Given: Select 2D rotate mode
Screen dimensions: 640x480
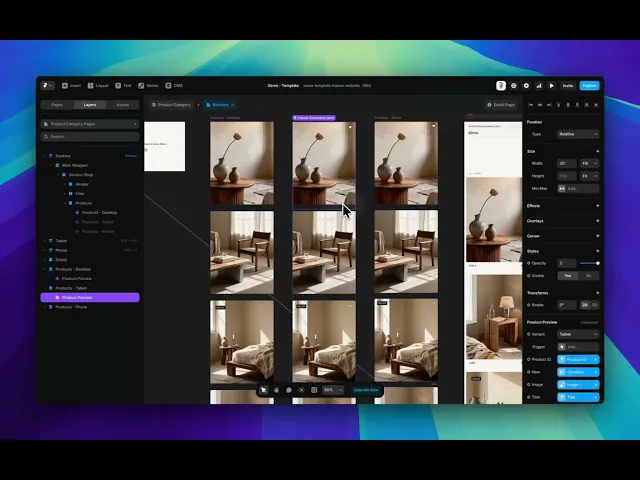Looking at the screenshot, I should click(x=584, y=305).
